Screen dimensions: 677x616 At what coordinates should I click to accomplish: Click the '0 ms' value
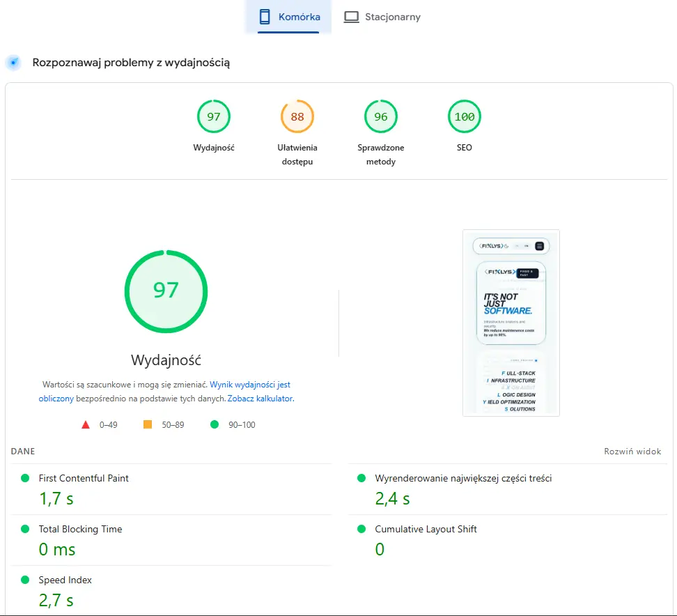coord(57,550)
